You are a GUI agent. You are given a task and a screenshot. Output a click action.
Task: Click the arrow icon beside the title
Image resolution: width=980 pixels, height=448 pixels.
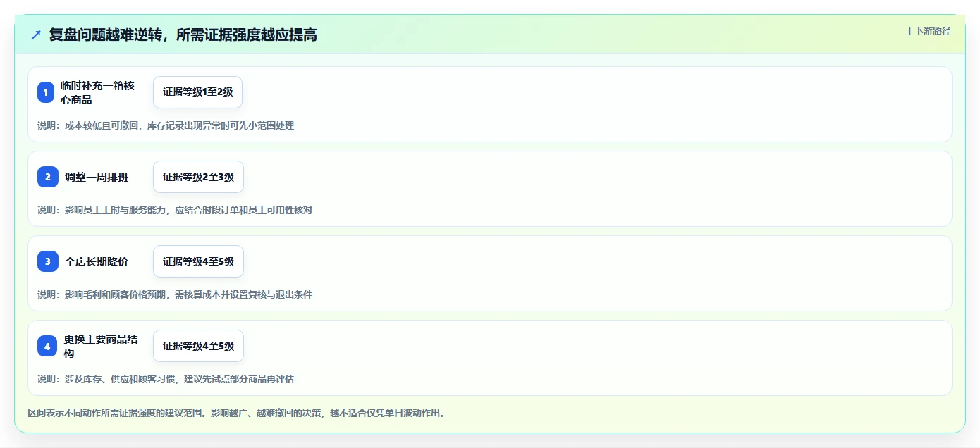tap(36, 35)
